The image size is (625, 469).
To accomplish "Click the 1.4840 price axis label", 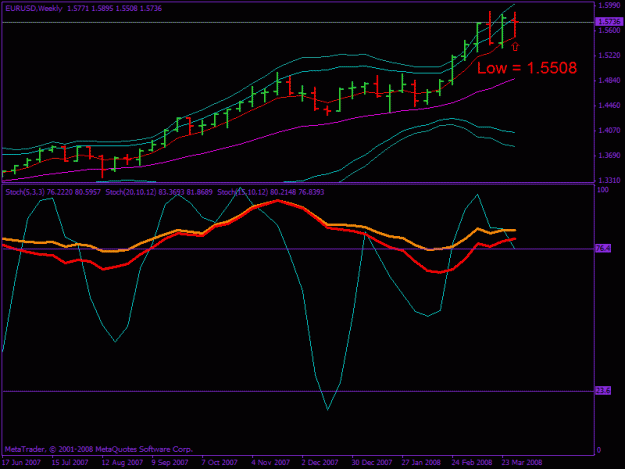I will 609,80.
